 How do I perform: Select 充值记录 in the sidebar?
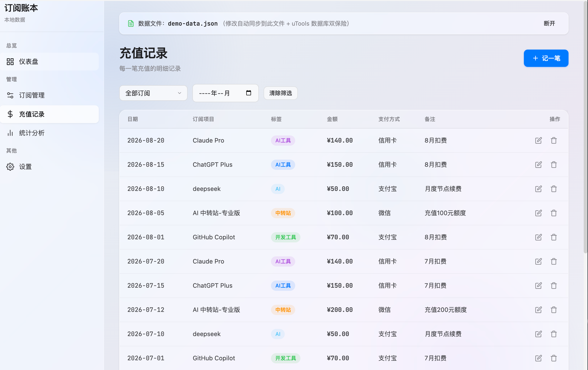pos(49,114)
